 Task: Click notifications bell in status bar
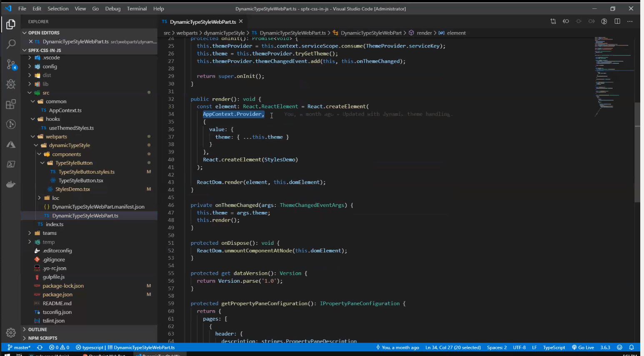(632, 347)
